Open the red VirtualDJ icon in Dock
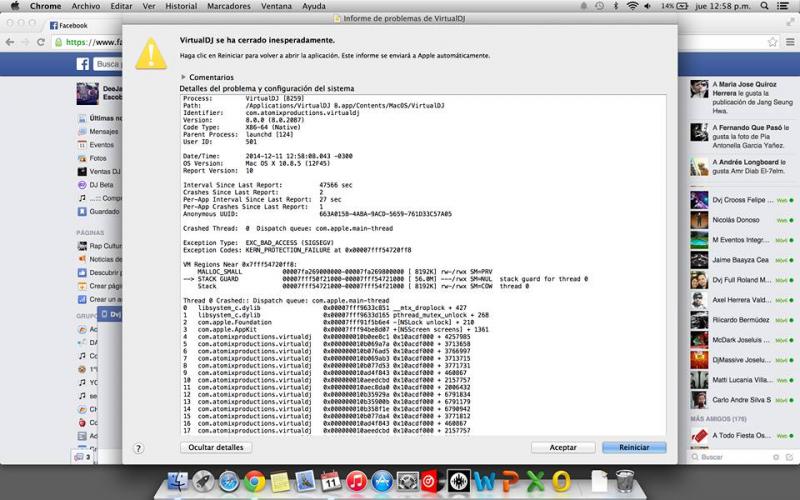The width and height of the screenshot is (800, 500). [x=431, y=481]
